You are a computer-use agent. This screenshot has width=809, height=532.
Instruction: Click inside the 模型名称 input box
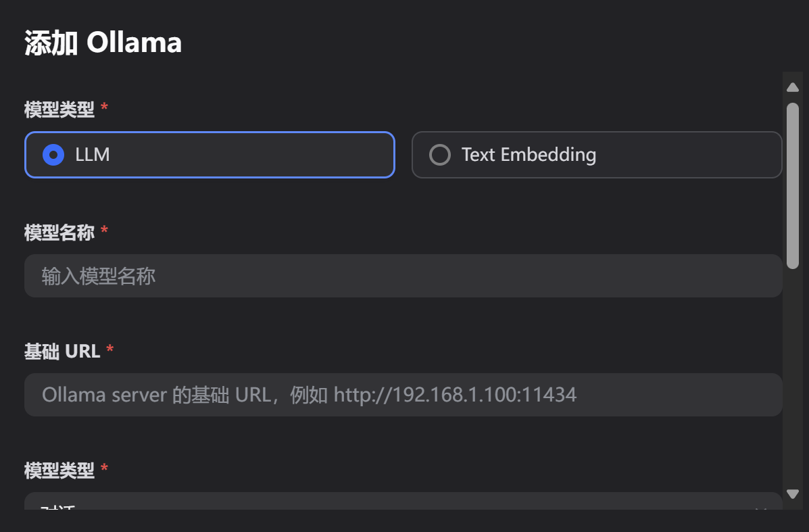(403, 276)
